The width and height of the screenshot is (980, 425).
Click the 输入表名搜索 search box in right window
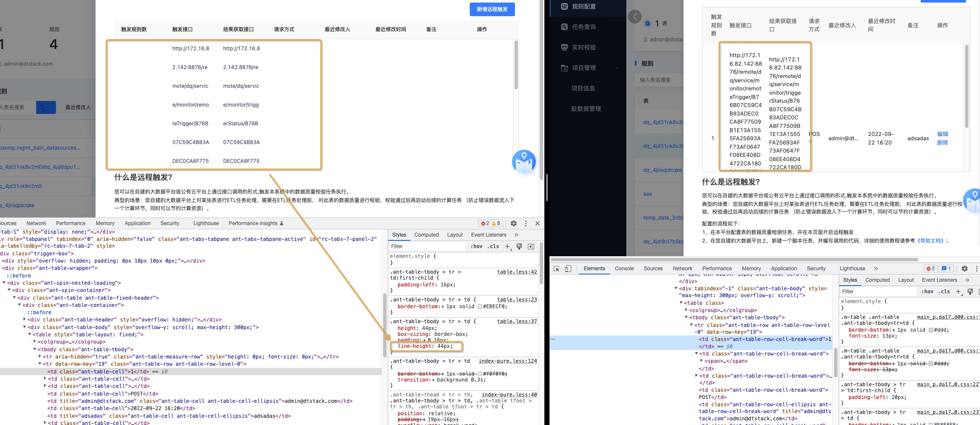(x=659, y=80)
